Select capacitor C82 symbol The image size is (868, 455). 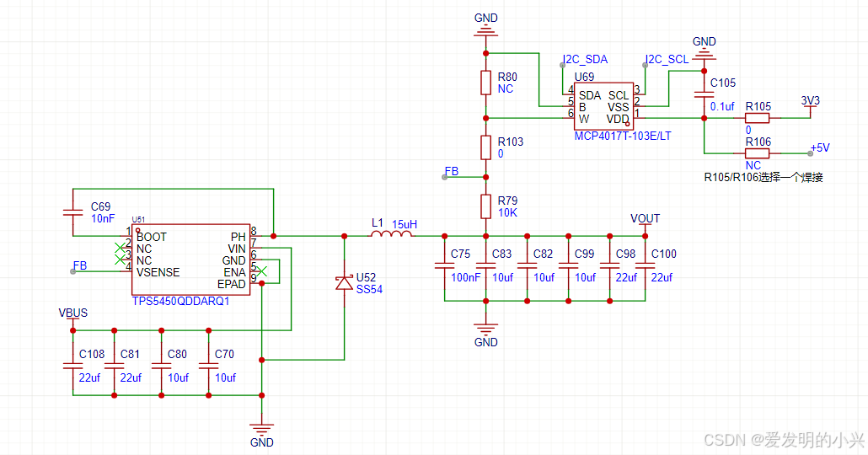click(x=527, y=265)
